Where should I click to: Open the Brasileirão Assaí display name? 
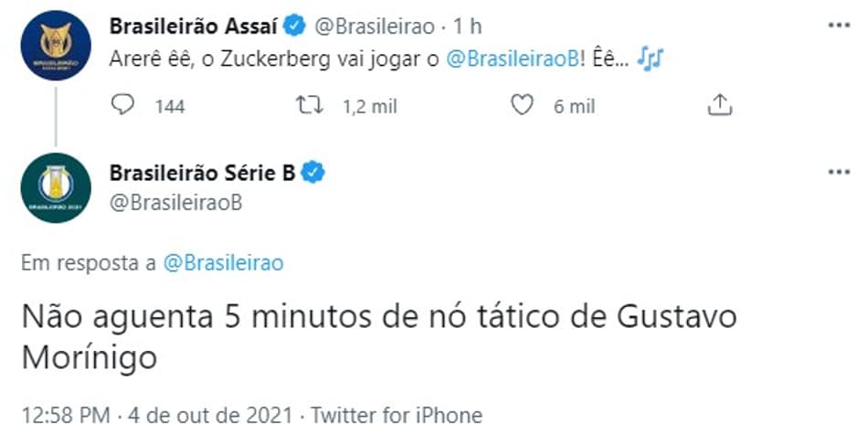click(193, 26)
